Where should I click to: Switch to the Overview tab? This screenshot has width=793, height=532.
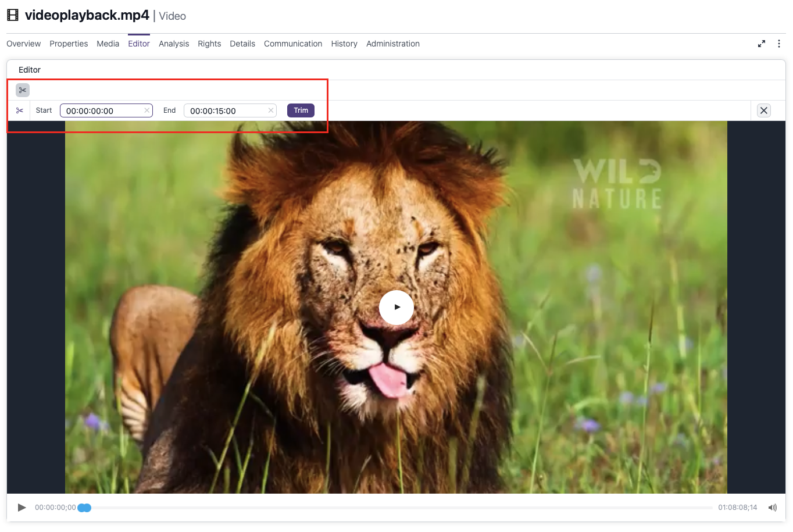coord(24,44)
